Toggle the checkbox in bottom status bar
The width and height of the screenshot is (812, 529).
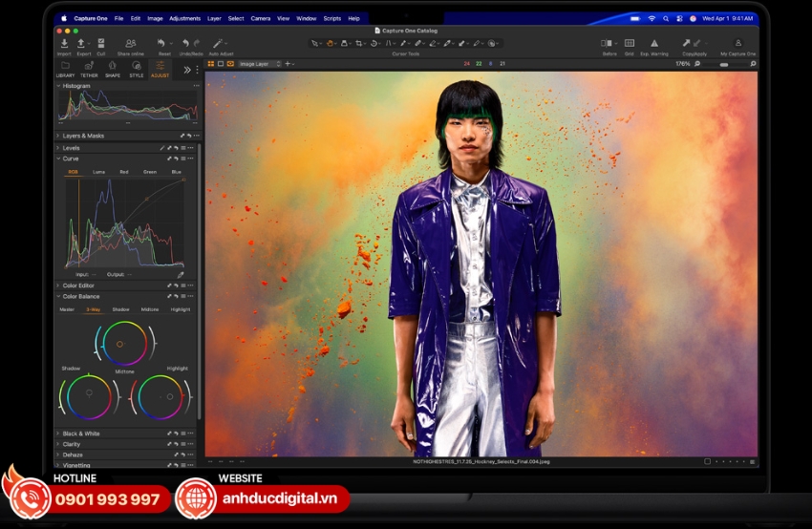coord(707,462)
